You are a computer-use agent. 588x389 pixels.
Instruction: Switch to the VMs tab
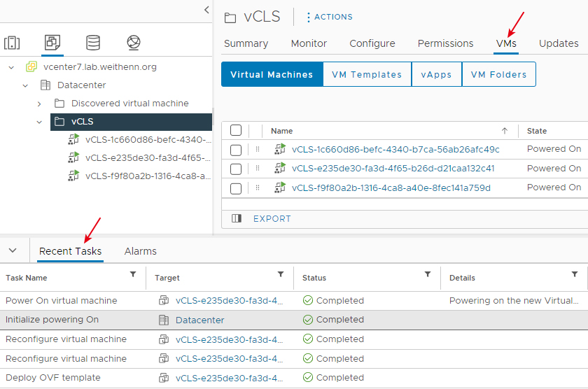(x=506, y=43)
